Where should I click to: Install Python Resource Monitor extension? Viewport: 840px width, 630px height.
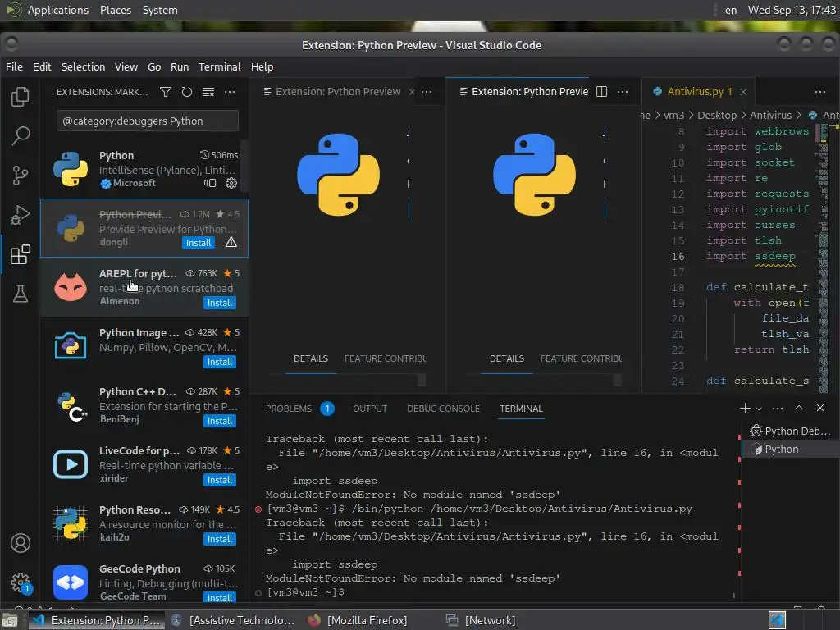[x=220, y=539]
